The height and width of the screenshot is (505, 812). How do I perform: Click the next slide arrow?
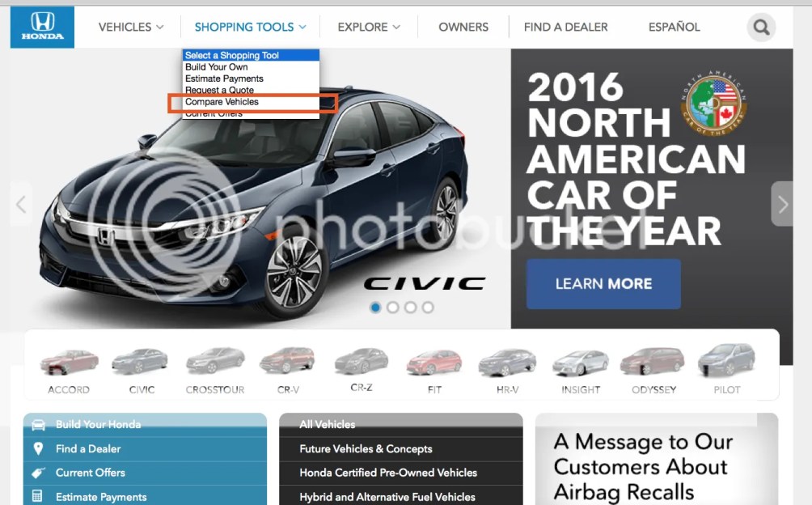pos(782,204)
